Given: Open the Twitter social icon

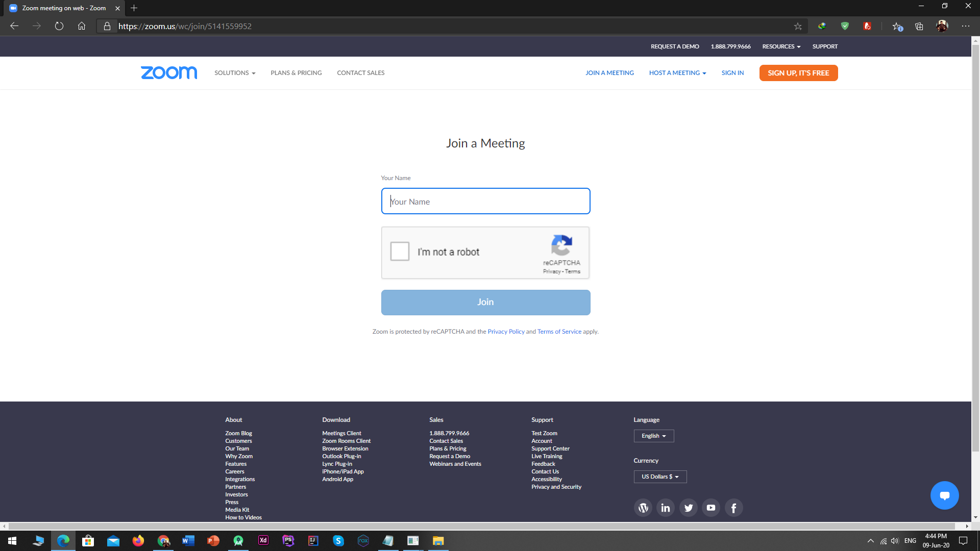Looking at the screenshot, I should click(x=689, y=508).
